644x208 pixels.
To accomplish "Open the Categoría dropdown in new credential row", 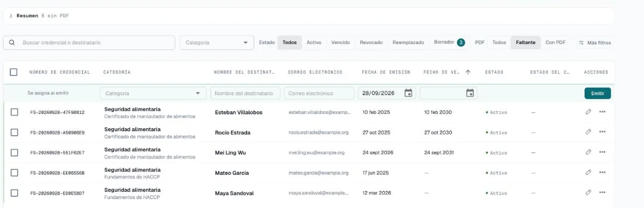I will pos(153,93).
